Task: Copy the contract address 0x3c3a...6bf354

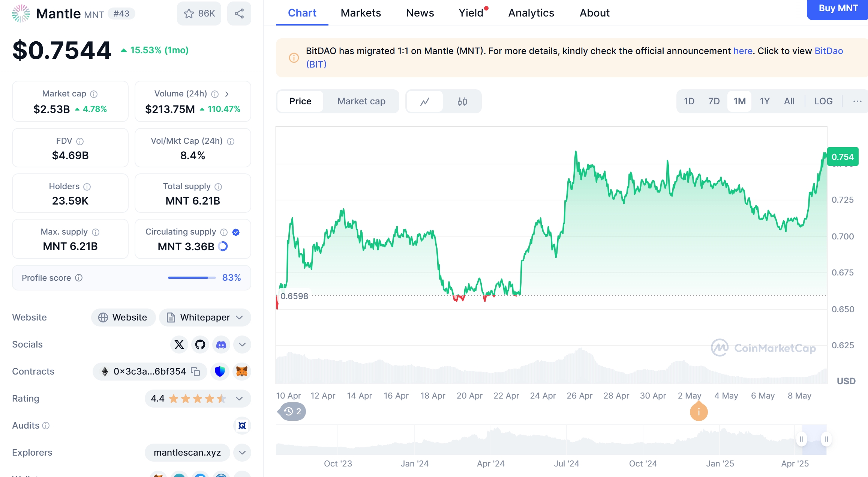Action: click(x=195, y=372)
